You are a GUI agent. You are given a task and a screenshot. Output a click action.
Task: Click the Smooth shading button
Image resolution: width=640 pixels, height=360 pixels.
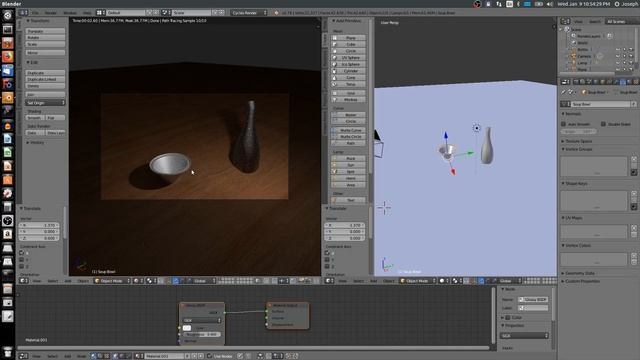coord(35,118)
